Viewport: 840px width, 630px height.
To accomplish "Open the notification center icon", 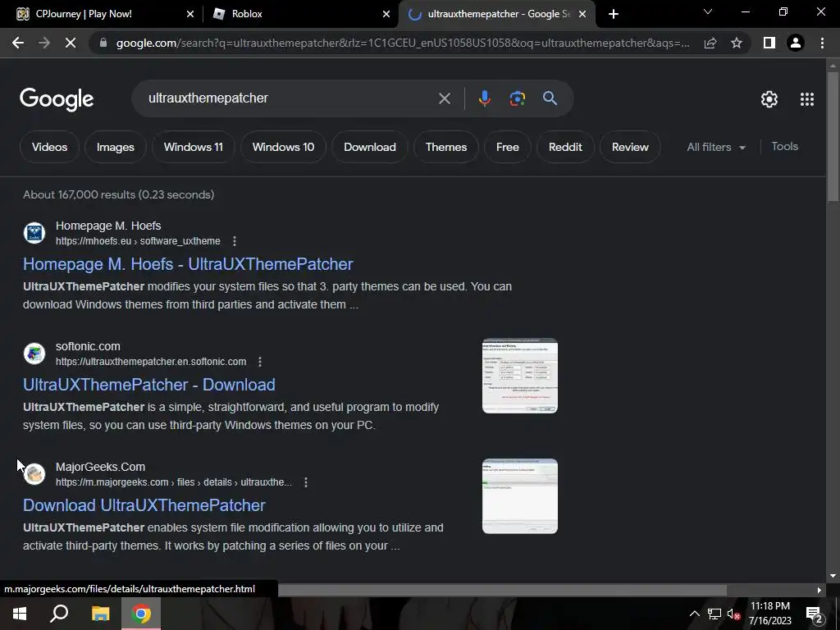I will (x=815, y=614).
